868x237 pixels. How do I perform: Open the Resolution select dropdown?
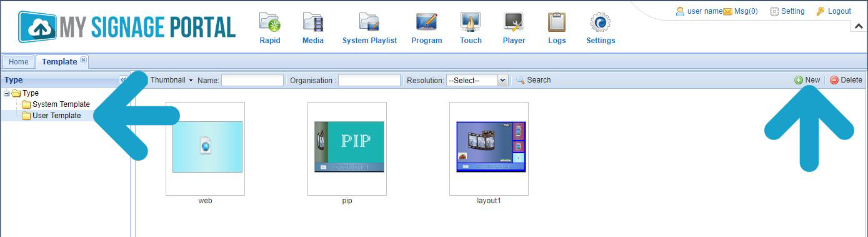pos(477,80)
